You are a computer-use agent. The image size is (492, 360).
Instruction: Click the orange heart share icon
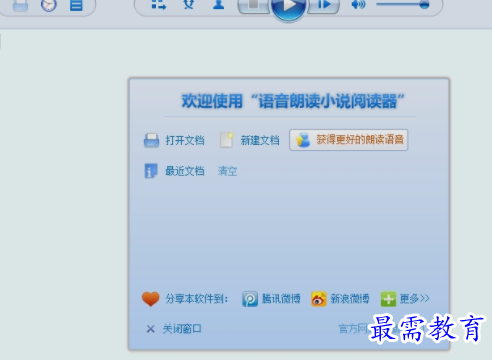pyautogui.click(x=151, y=299)
